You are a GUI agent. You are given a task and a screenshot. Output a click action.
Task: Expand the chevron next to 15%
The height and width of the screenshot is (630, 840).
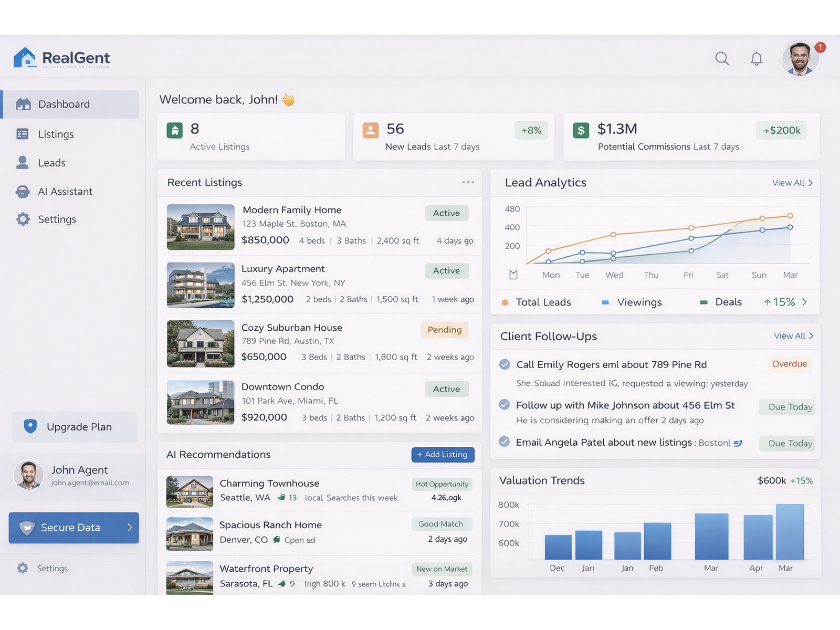coord(804,302)
